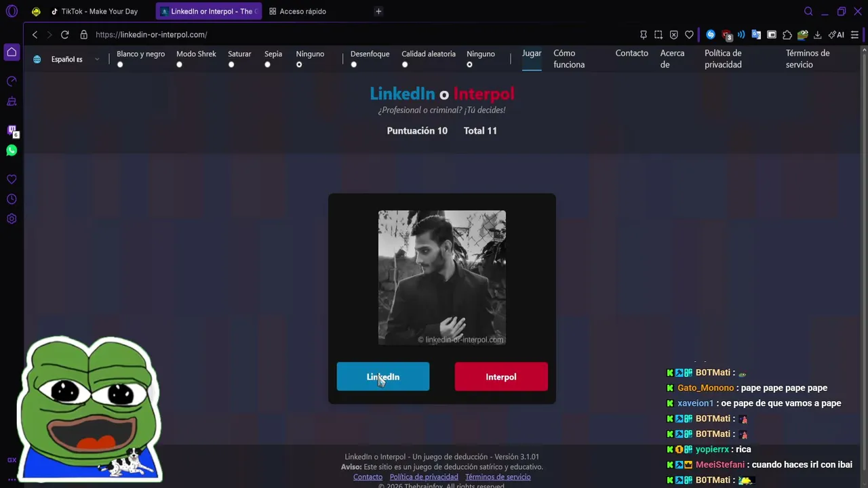Click the yellow avatar icon beside TikTok tab
Viewport: 868px width, 488px height.
(36, 12)
